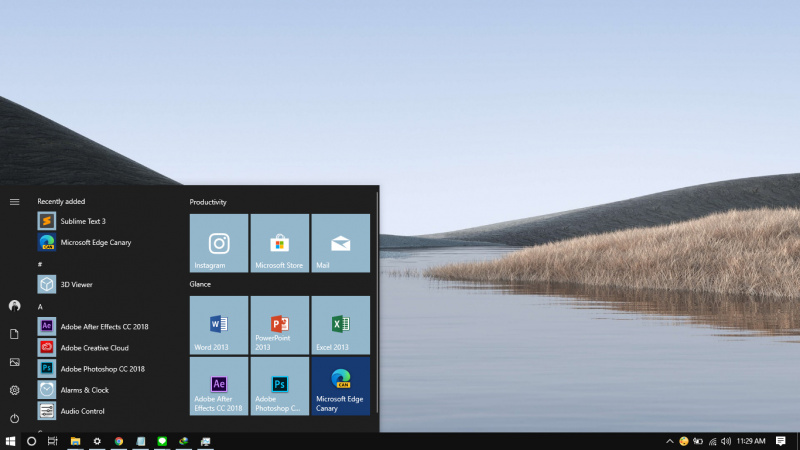The width and height of the screenshot is (800, 450).
Task: Open Microsoft Edge Canary in Recently added list
Action: [x=107, y=242]
